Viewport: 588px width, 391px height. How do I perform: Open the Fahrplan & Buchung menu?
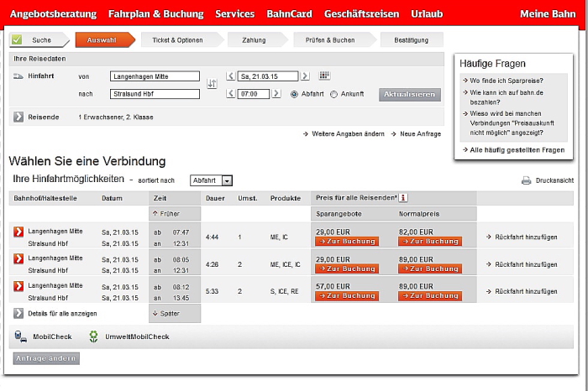coord(155,14)
